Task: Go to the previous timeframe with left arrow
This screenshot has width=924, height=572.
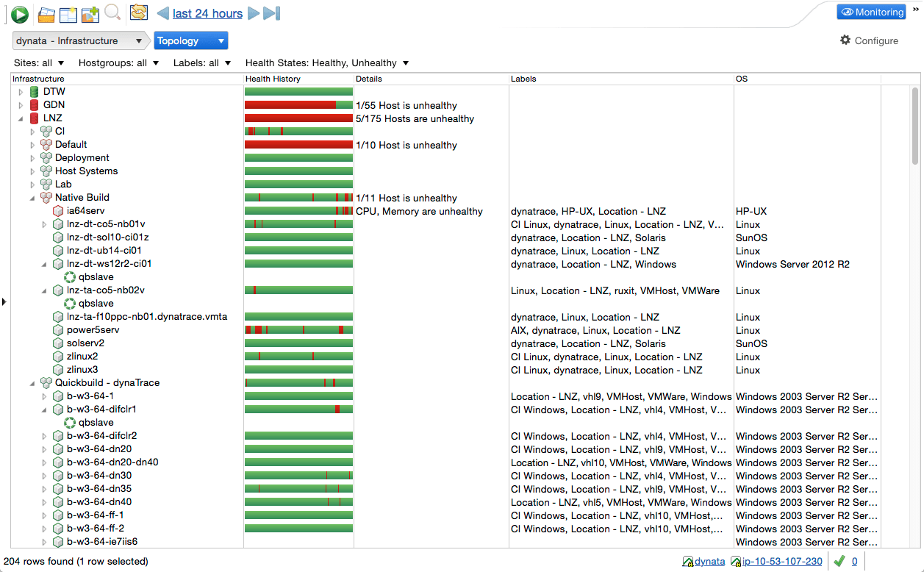Action: tap(162, 13)
